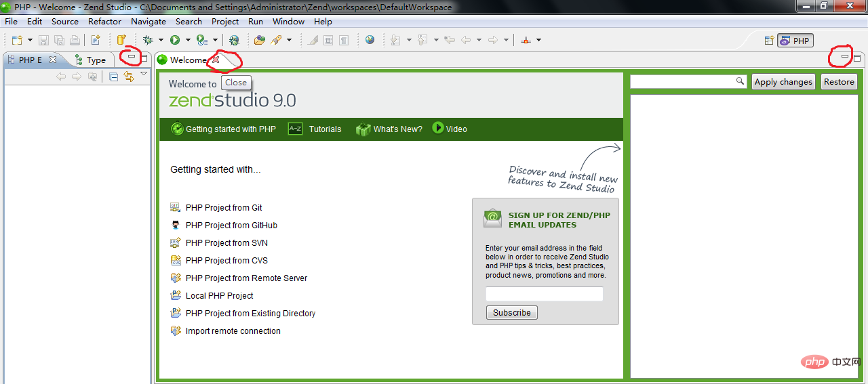
Task: Open the Previous Annotation dropdown arrow
Action: 436,41
